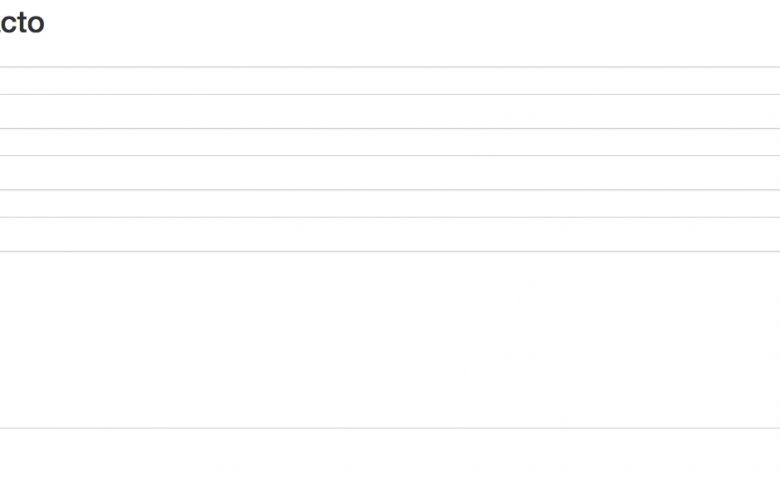This screenshot has height=480, width=780.
Task: Select the third empty row in the list
Action: 390,142
